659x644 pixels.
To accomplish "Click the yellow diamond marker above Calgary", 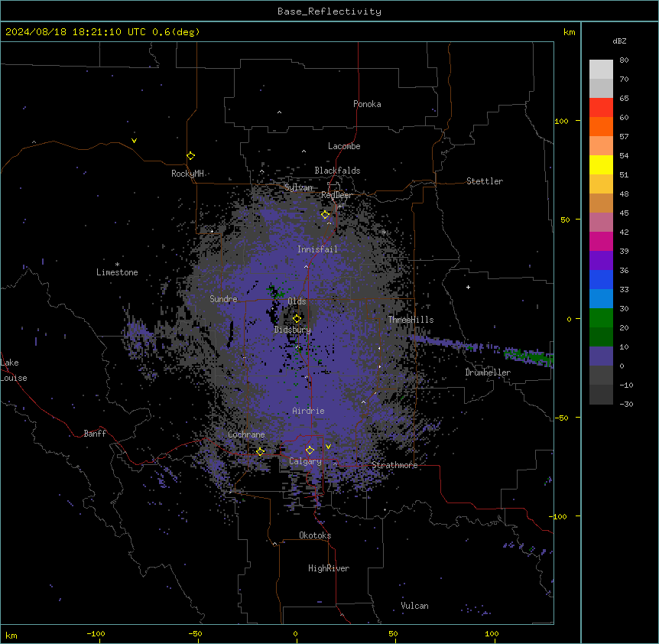I will click(x=310, y=450).
